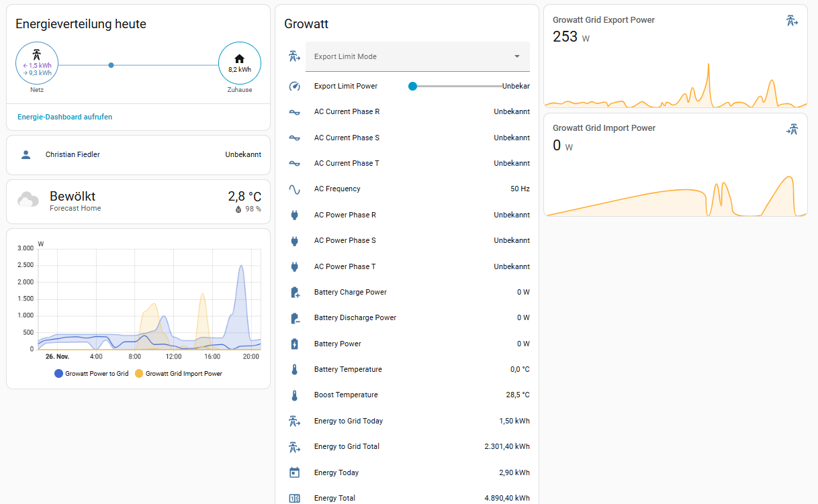The image size is (818, 504).
Task: Open the Growatt Grid Import Power card
Action: click(675, 164)
